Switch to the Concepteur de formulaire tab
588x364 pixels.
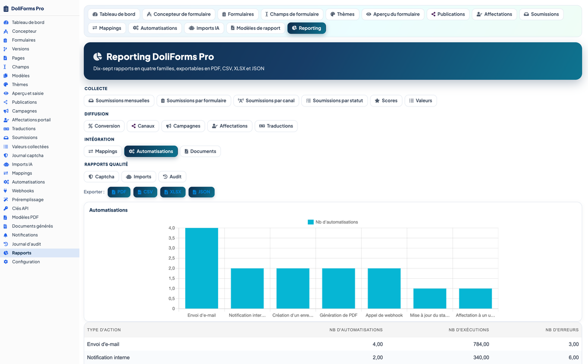coord(179,14)
